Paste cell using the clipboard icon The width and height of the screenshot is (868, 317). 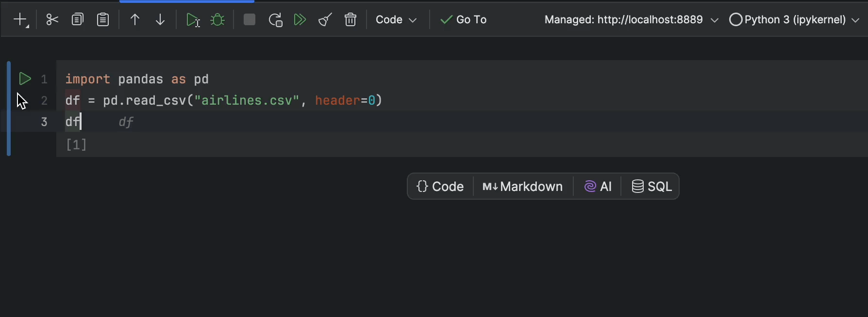(x=103, y=20)
